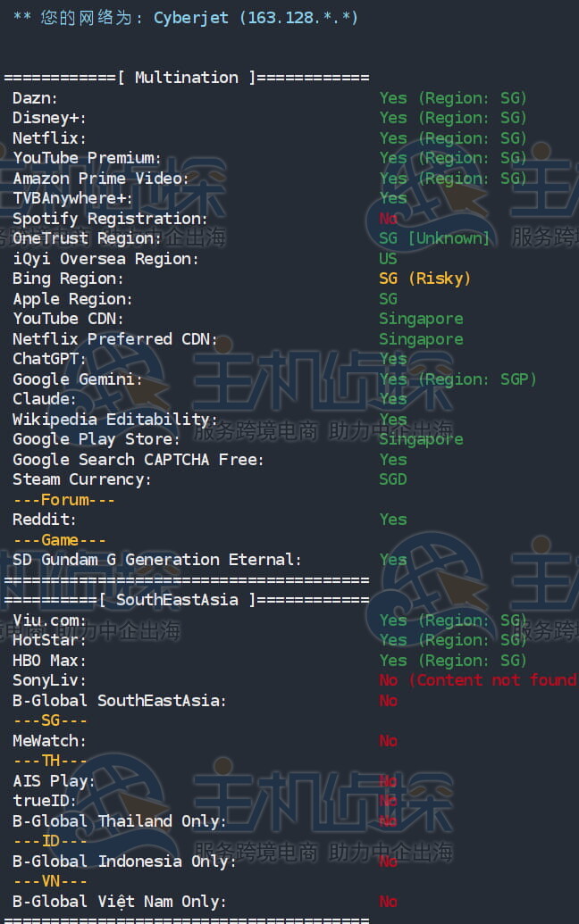
Task: Click the Steam Currency SGD value
Action: [393, 479]
